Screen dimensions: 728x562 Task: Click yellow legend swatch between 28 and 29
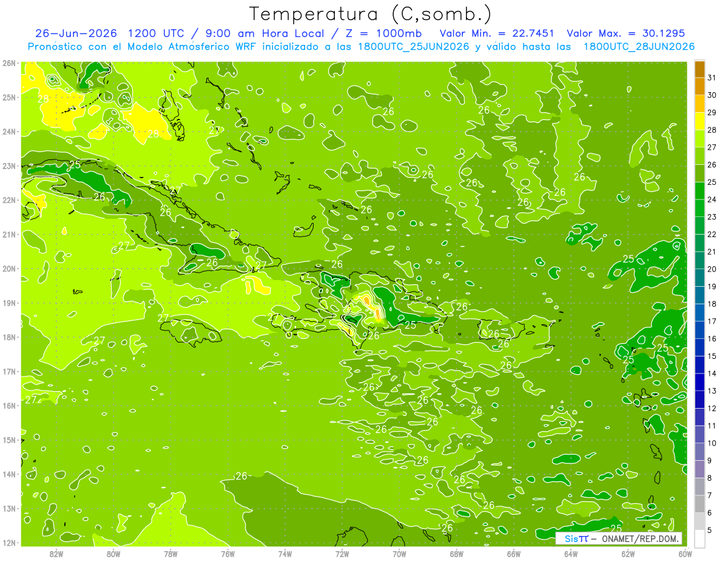point(699,121)
